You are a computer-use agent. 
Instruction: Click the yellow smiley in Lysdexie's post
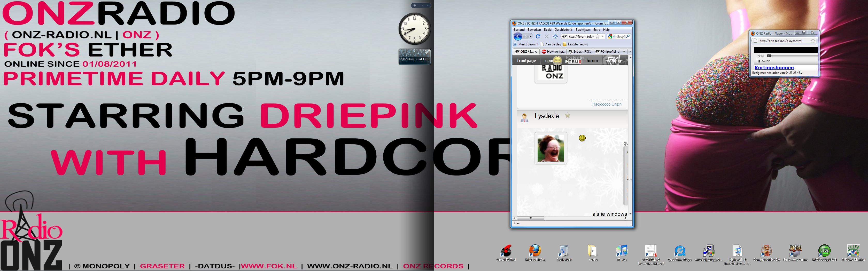pos(582,138)
